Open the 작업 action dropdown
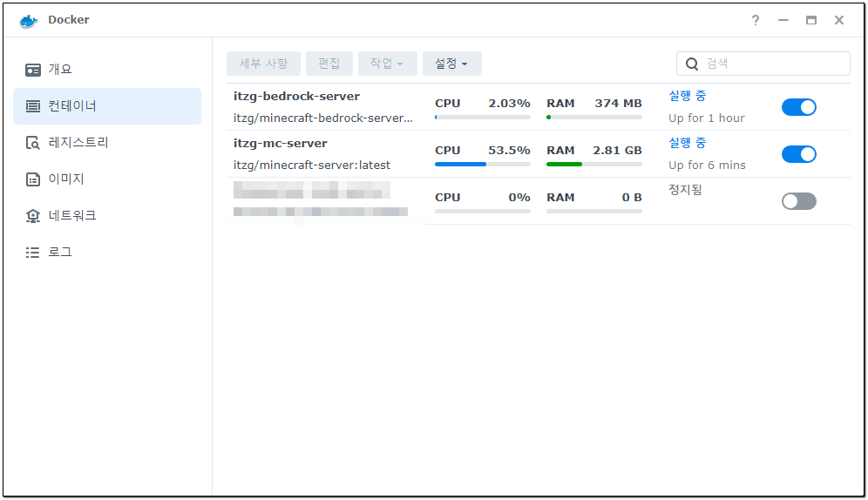This screenshot has height=500, width=868. [x=387, y=64]
